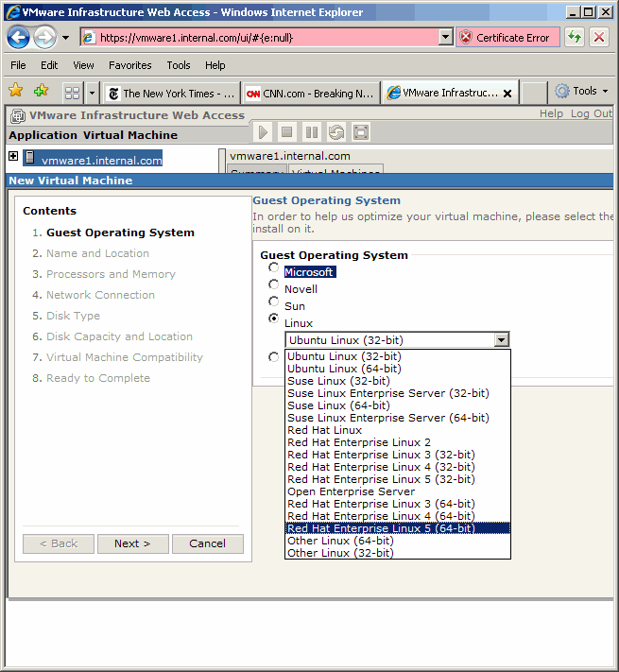Click the IE refresh page icon
The width and height of the screenshot is (619, 672).
574,38
